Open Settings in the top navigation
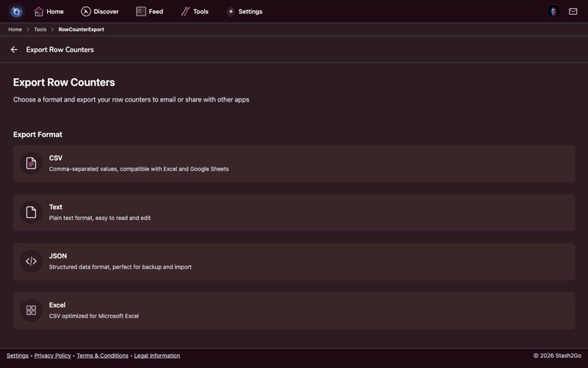This screenshot has height=368, width=588. 244,12
